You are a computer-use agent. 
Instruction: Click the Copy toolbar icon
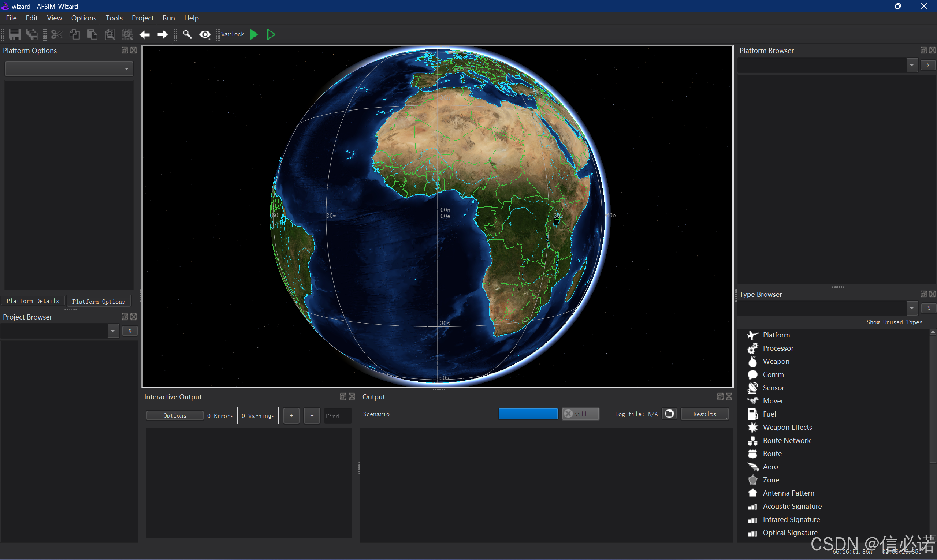pos(74,34)
